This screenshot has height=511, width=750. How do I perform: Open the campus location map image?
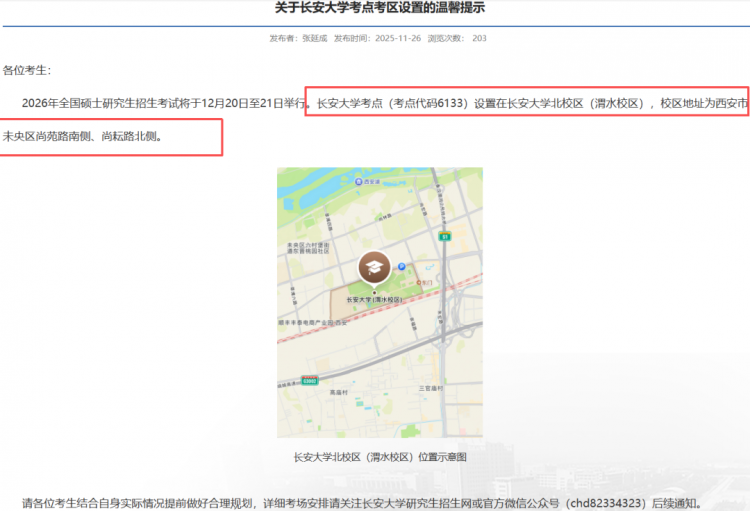coord(380,302)
